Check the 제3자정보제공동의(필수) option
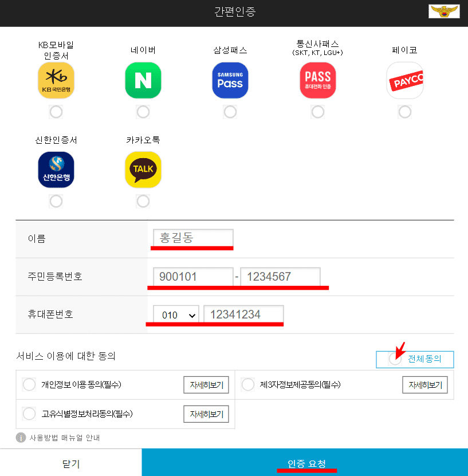The width and height of the screenshot is (468, 476). tap(248, 384)
